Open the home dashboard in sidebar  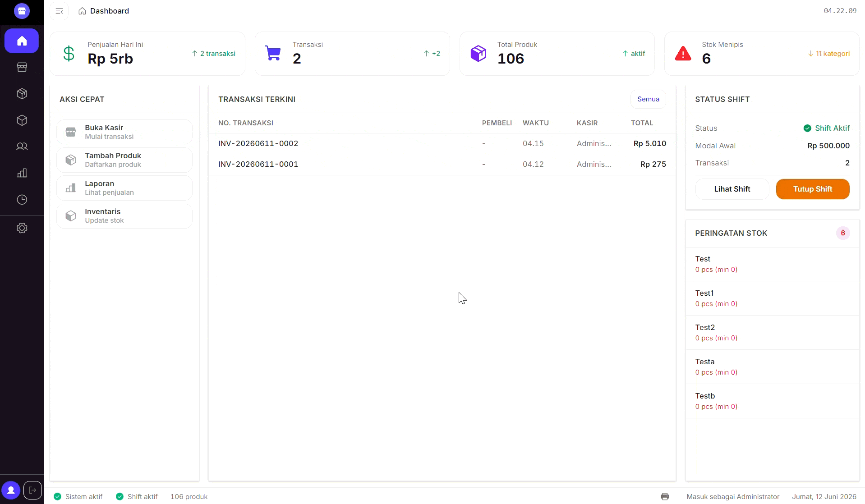click(x=22, y=41)
